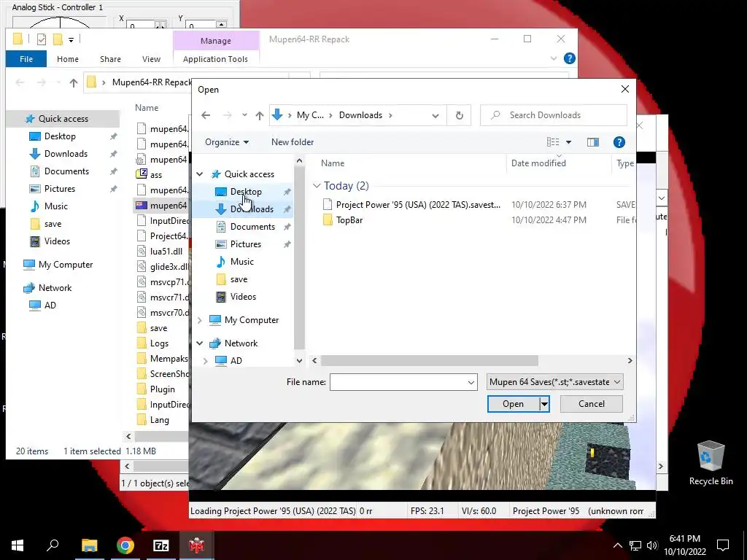This screenshot has width=747, height=560.
Task: Open the view options dropdown arrow
Action: (568, 142)
